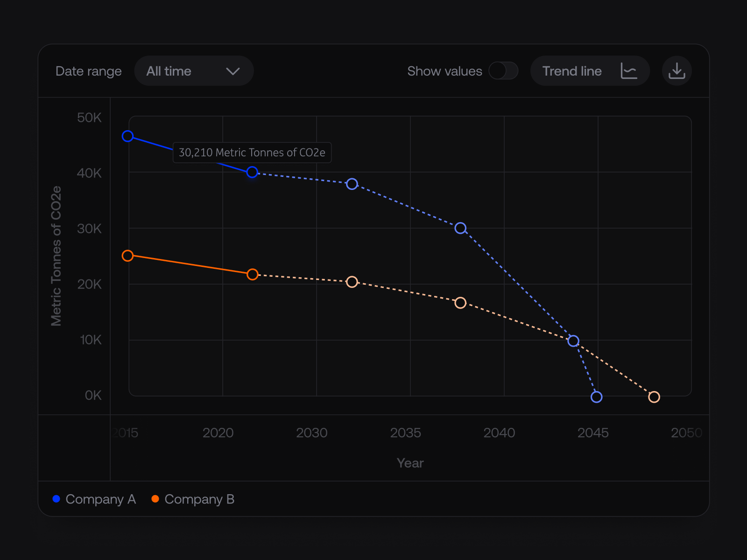The image size is (747, 560).
Task: Click the Company B orange legend dot
Action: tap(155, 499)
